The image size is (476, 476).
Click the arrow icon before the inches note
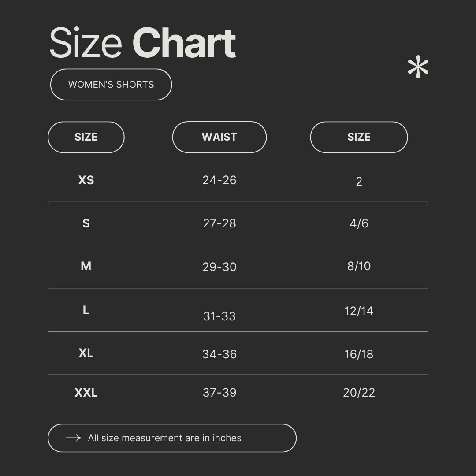(x=73, y=438)
